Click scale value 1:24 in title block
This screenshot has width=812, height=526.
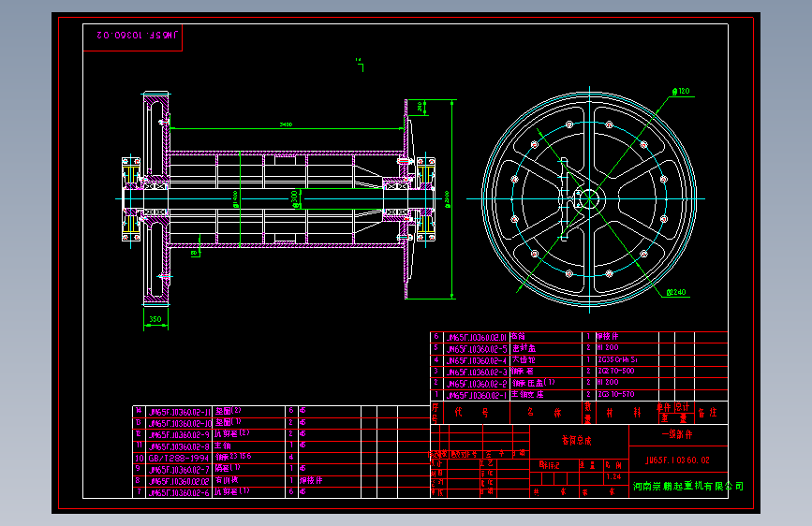(613, 476)
